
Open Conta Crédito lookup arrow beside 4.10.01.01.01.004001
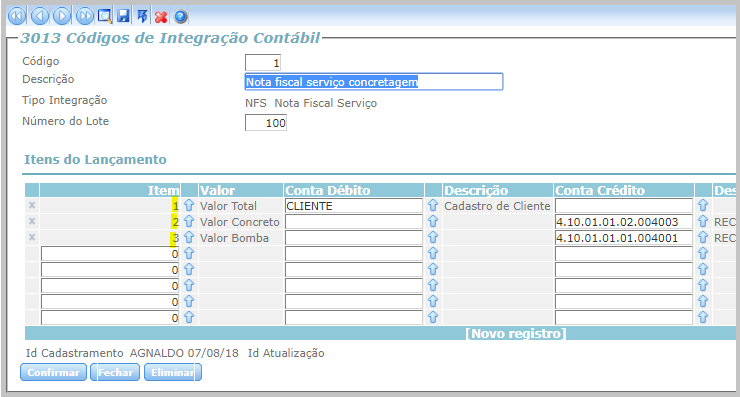coord(703,237)
